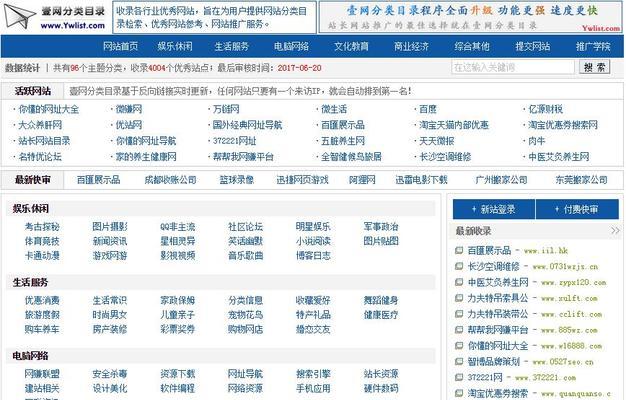Open 广州搬家公司 in the 最新快审 row
Image resolution: width=626 pixels, height=400 pixels.
pos(501,180)
